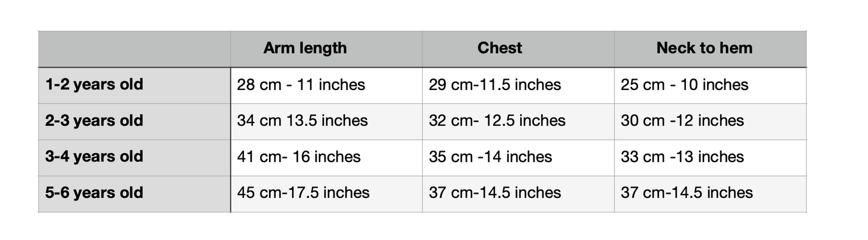Click the Neck to hem cell for 5-6 years
Screen dimensions: 868x240
687,193
